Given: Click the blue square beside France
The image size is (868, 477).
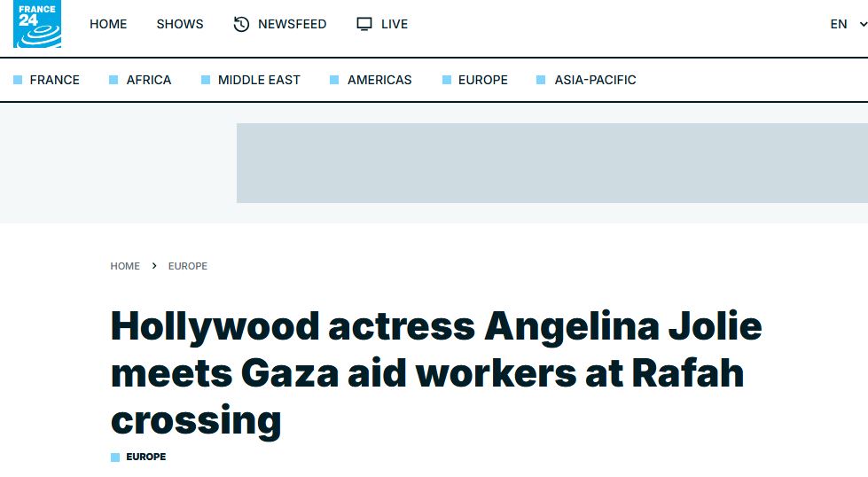Looking at the screenshot, I should pos(18,81).
